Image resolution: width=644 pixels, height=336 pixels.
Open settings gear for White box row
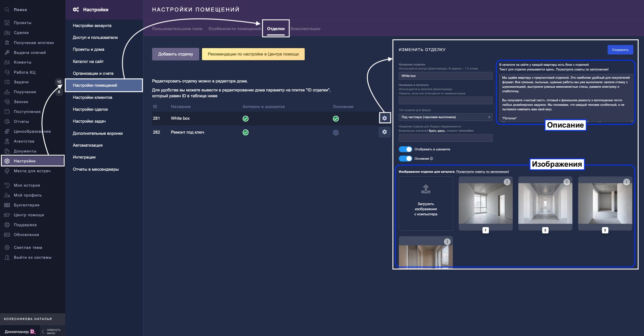click(x=384, y=118)
